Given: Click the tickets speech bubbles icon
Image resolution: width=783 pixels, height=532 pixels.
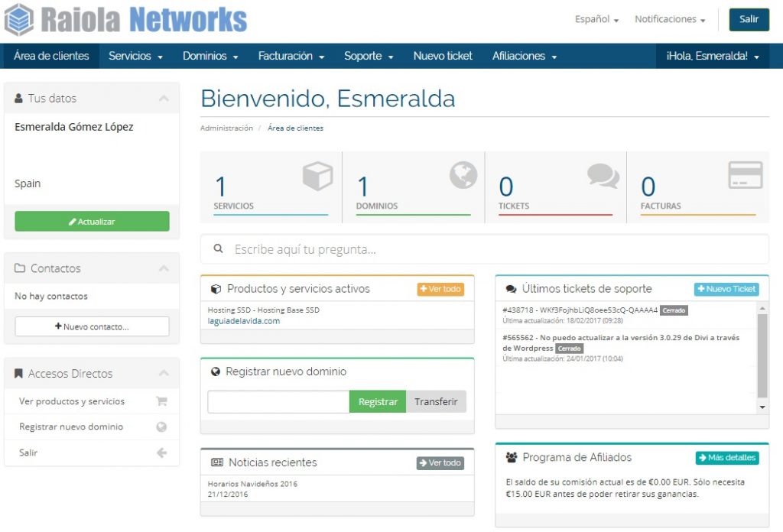Looking at the screenshot, I should (x=603, y=176).
